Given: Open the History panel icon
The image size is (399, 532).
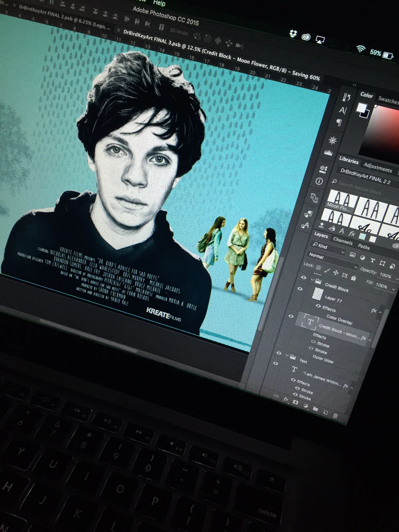Looking at the screenshot, I should click(347, 97).
